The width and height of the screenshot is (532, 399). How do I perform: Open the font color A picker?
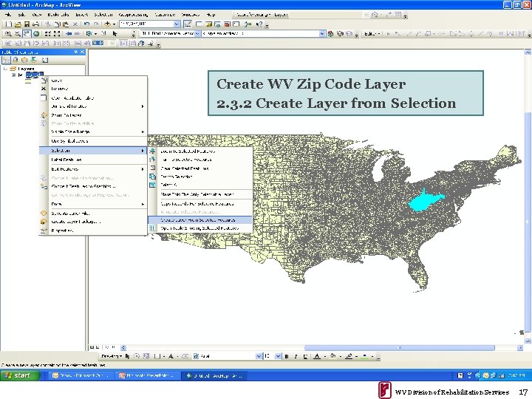coord(317,356)
